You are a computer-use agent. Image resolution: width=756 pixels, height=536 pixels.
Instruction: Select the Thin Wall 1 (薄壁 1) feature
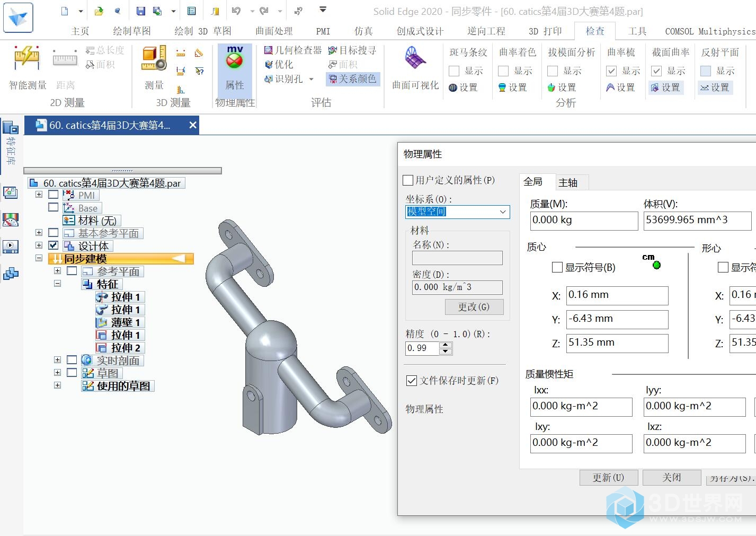point(120,322)
